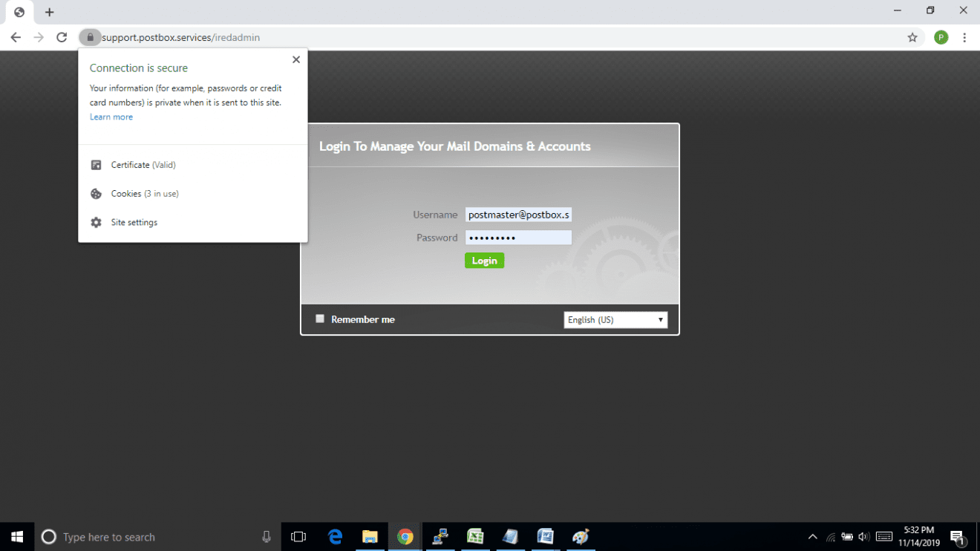Click the gear icon beside Site settings
Image resolution: width=980 pixels, height=551 pixels.
[x=96, y=222]
